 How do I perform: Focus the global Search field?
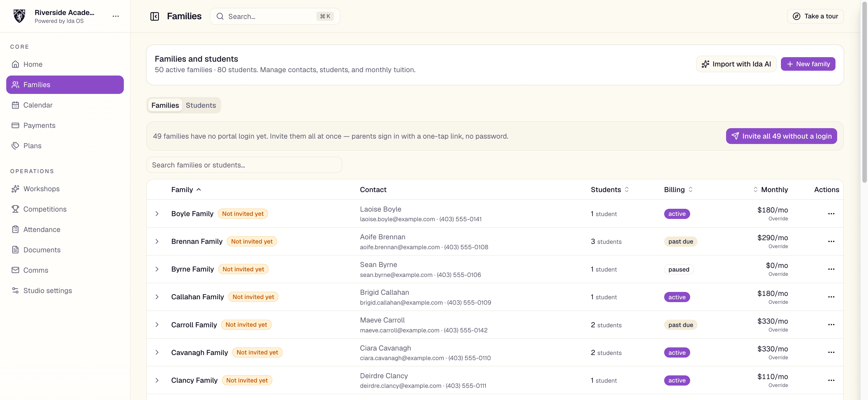(x=275, y=16)
